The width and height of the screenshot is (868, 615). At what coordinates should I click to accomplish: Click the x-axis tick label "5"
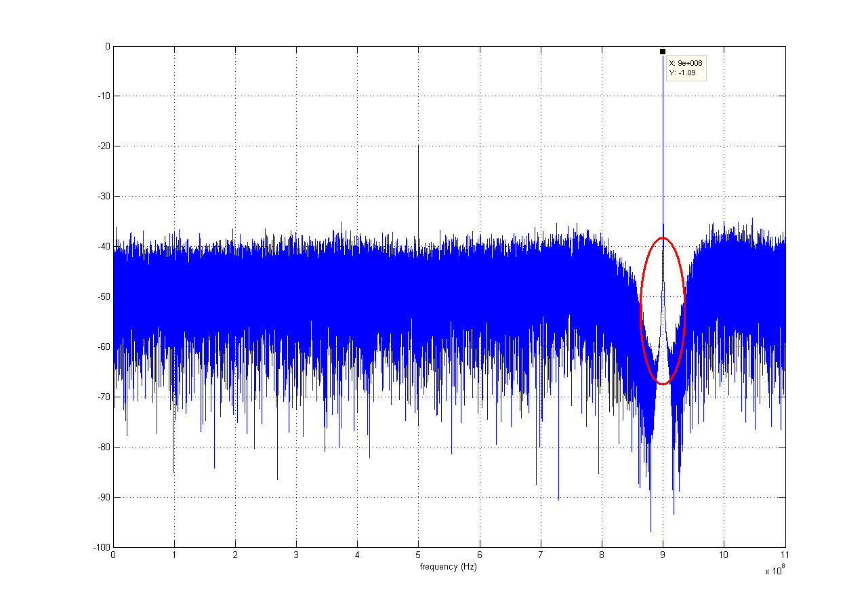coord(418,555)
